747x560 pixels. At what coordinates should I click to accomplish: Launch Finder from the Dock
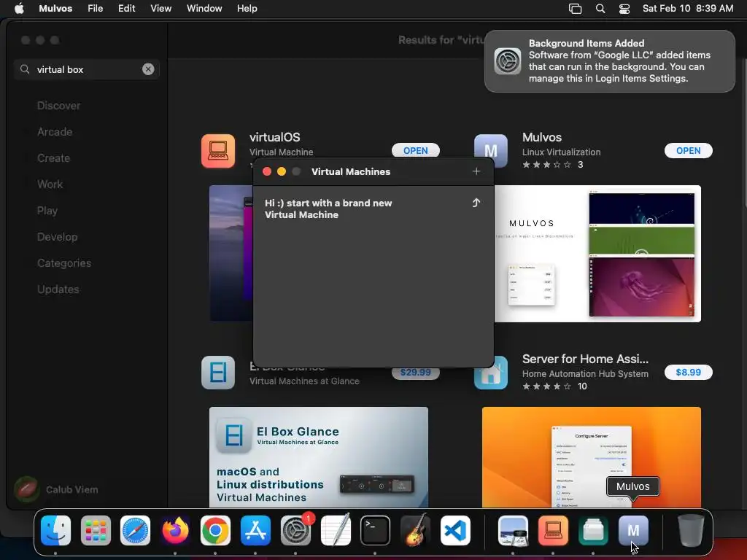point(55,531)
